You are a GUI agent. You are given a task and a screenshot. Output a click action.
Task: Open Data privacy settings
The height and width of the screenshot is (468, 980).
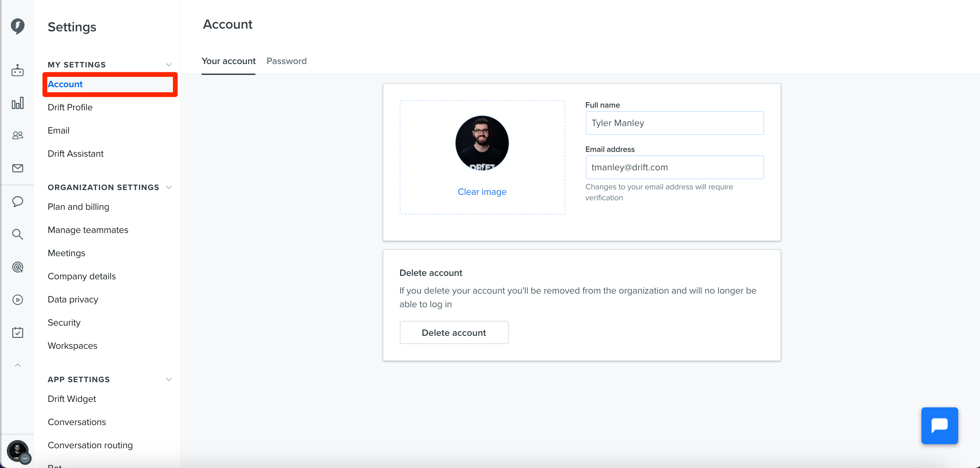tap(73, 299)
